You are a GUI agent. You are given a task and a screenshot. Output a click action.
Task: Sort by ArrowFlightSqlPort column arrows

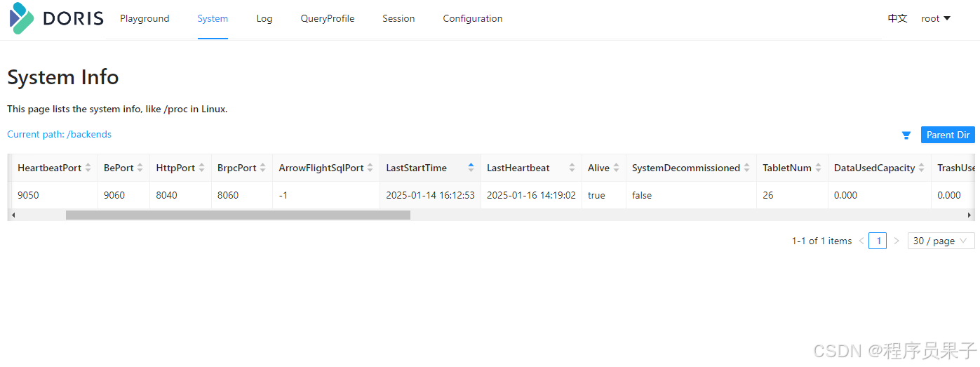[370, 168]
